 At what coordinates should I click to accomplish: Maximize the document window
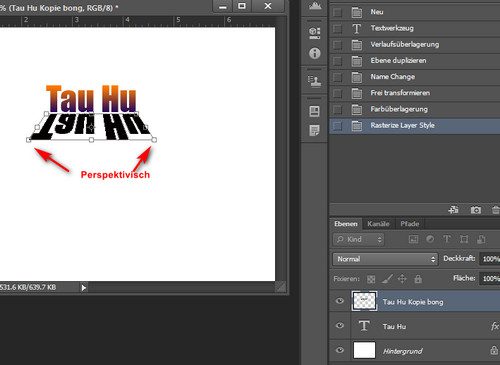point(242,6)
